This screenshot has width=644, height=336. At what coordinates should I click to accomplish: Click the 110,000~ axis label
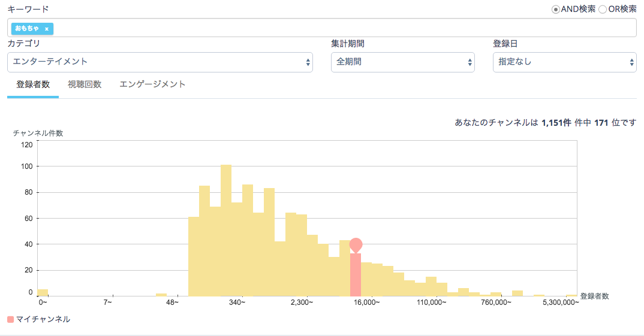[431, 303]
